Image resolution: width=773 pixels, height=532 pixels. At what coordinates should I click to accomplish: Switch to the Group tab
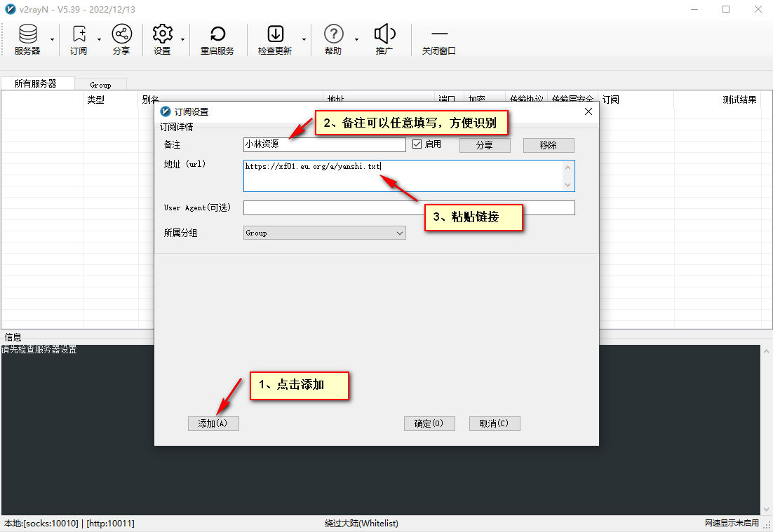(100, 85)
